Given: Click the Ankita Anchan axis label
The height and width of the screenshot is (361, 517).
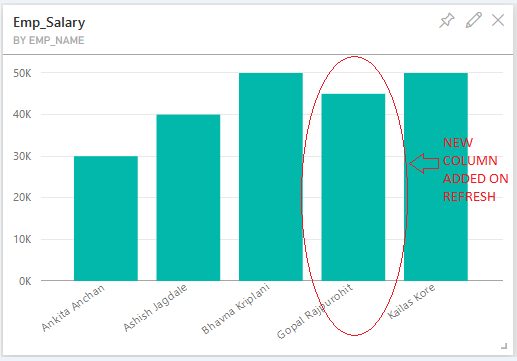Looking at the screenshot, I should [x=73, y=308].
